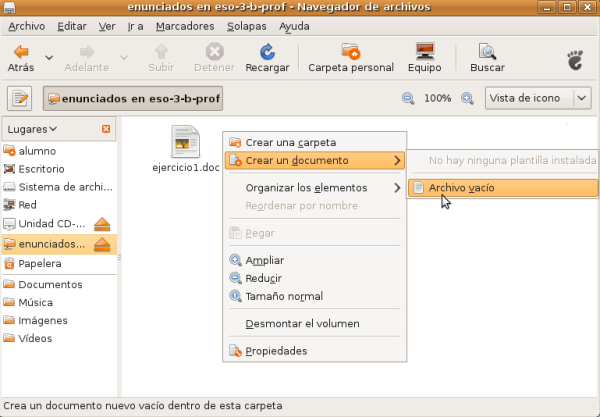The width and height of the screenshot is (600, 417).
Task: Choose Crear una carpeta in context menu
Action: (x=290, y=142)
